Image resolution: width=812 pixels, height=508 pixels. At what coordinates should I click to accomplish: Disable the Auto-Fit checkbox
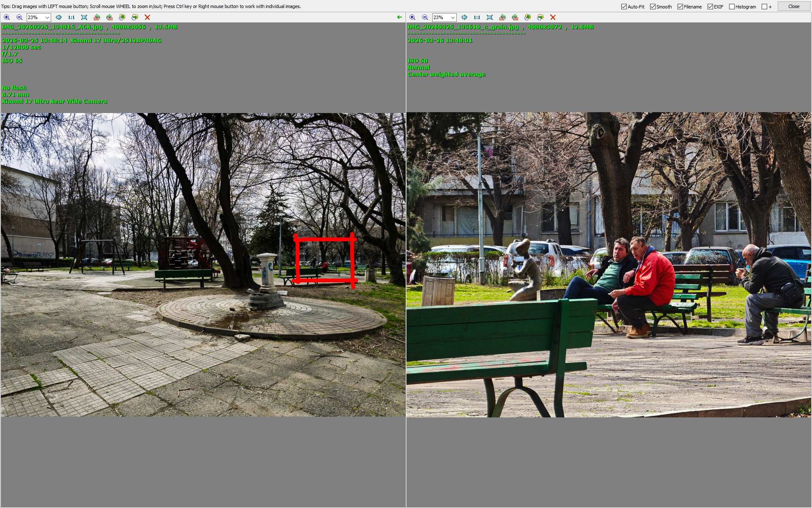click(624, 6)
